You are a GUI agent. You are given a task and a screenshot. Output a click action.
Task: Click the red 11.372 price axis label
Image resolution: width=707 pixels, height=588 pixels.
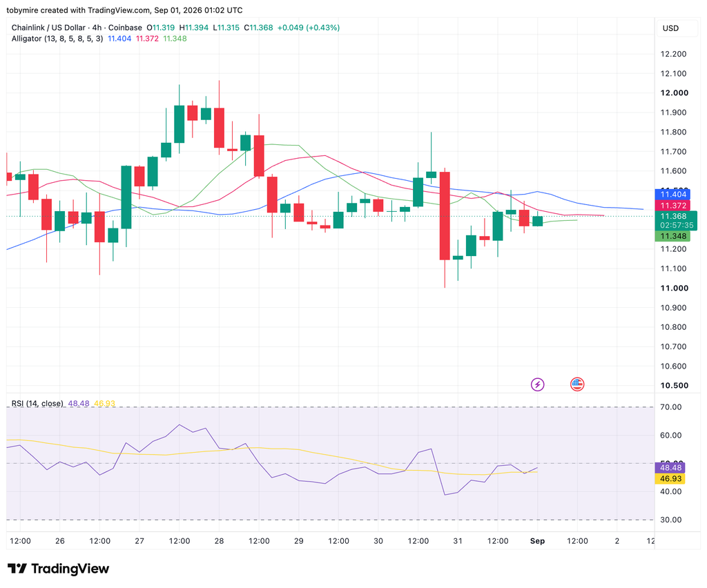click(672, 206)
